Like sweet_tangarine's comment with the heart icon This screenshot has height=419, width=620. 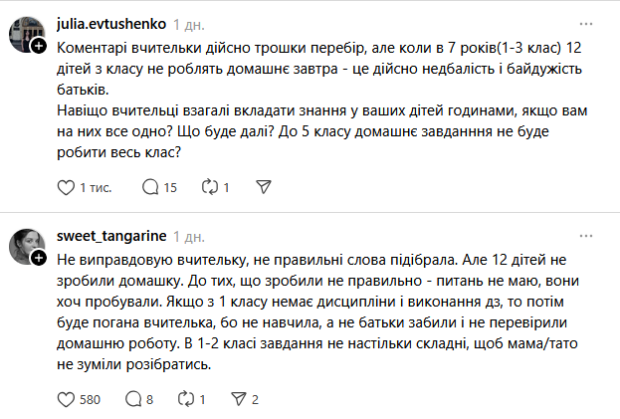pyautogui.click(x=67, y=400)
